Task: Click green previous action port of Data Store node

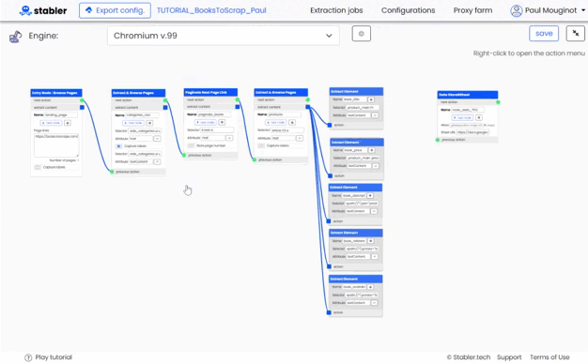Action: pos(438,140)
